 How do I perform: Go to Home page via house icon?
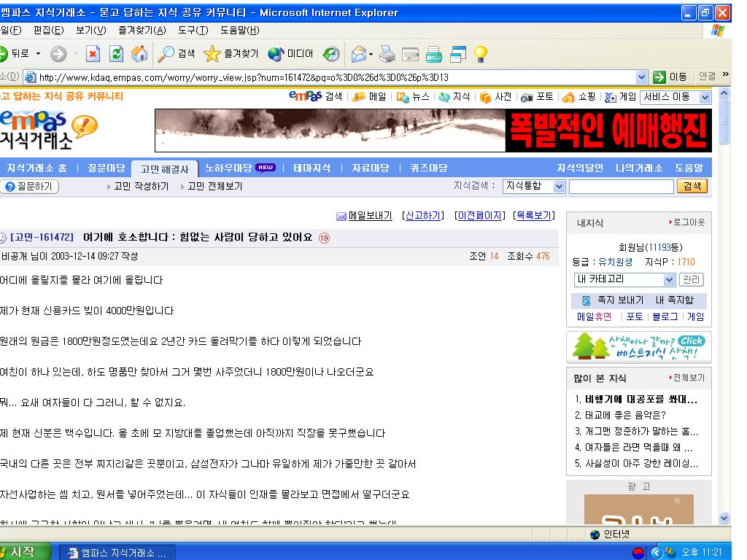tap(139, 54)
